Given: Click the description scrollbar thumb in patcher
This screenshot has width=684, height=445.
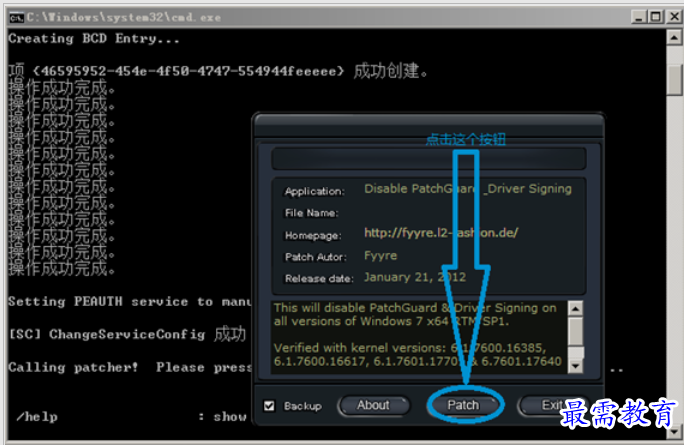Looking at the screenshot, I should click(575, 331).
